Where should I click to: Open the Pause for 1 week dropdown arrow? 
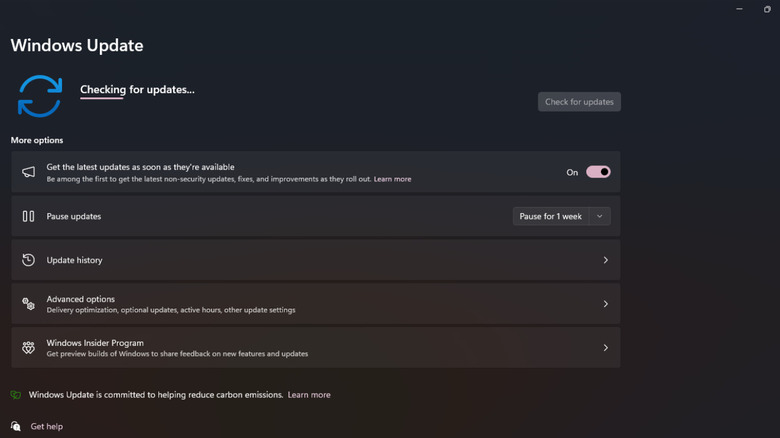pos(600,216)
